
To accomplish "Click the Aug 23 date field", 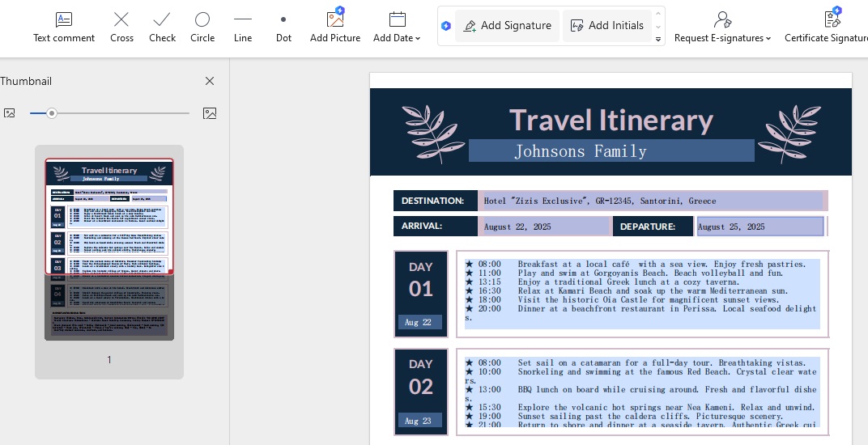I will pos(419,421).
